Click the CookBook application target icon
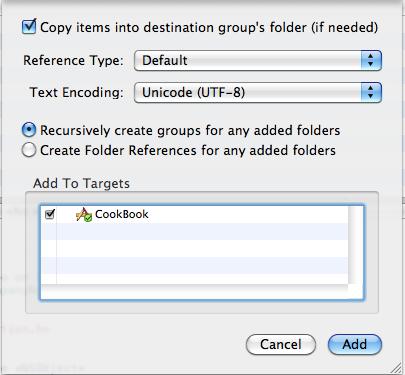This screenshot has width=405, height=375. click(x=84, y=215)
